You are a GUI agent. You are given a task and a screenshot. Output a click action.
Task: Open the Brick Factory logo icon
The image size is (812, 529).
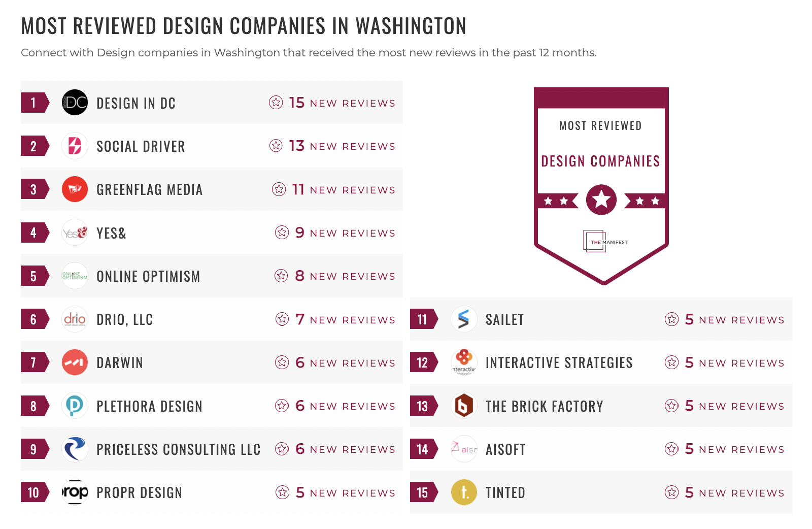(464, 406)
